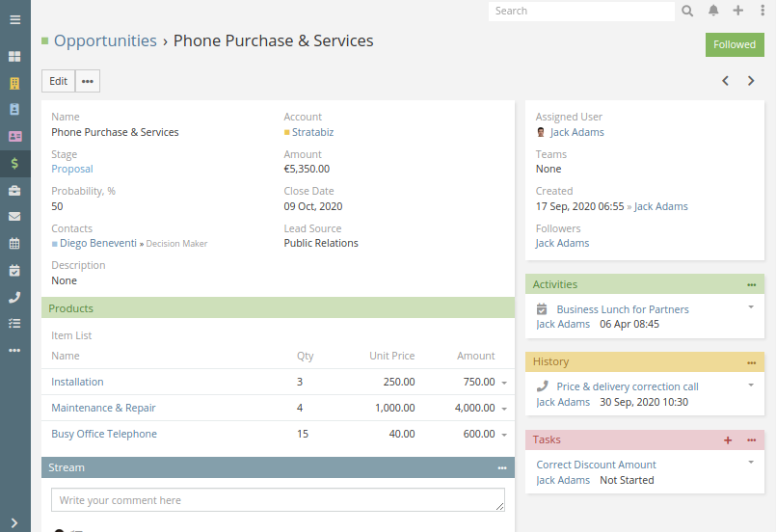The height and width of the screenshot is (532, 776).
Task: Open the hamburger menu in sidebar
Action: tap(14, 20)
